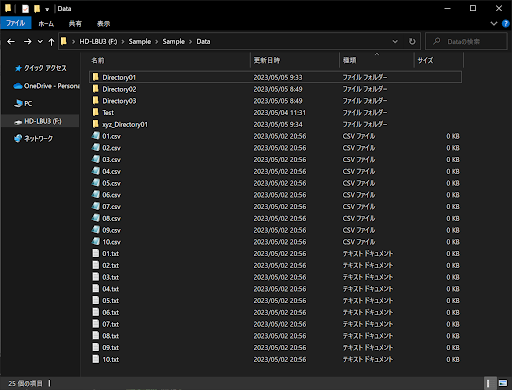Switch to details view in status bar
Image resolution: width=512 pixels, height=390 pixels.
coord(489,383)
